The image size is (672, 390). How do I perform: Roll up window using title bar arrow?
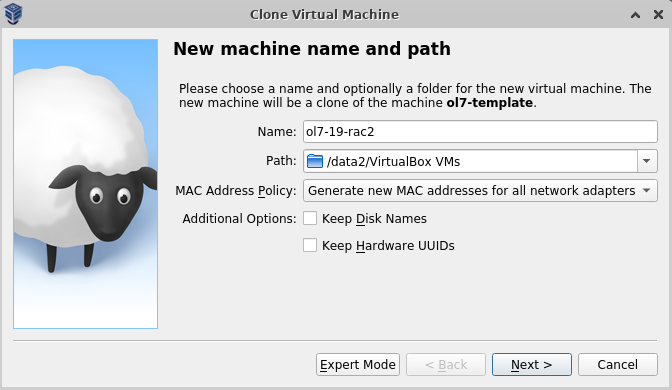(636, 15)
